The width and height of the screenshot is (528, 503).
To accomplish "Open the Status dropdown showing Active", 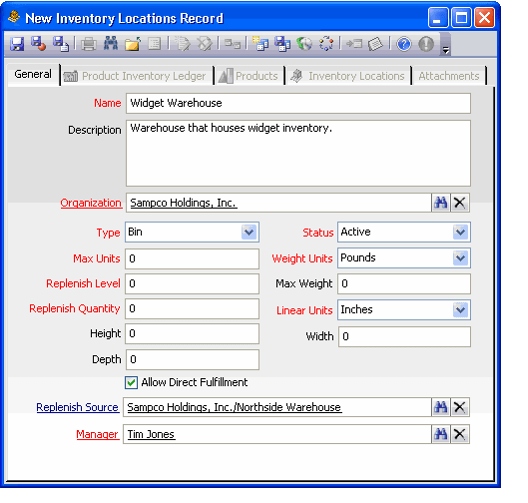I will pos(460,232).
